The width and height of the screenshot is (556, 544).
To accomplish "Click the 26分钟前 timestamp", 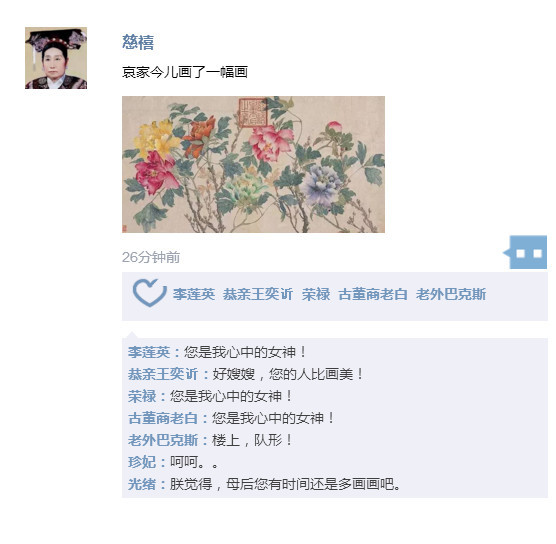I will coord(151,257).
